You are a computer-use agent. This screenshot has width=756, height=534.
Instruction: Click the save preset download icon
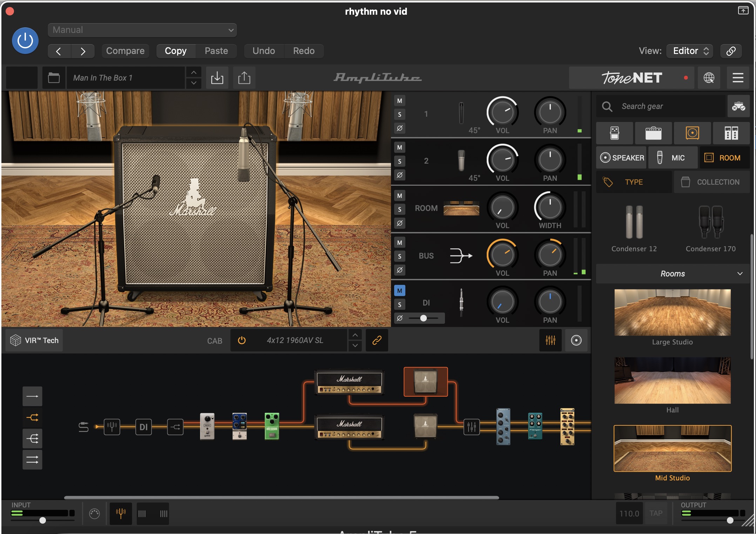click(217, 77)
